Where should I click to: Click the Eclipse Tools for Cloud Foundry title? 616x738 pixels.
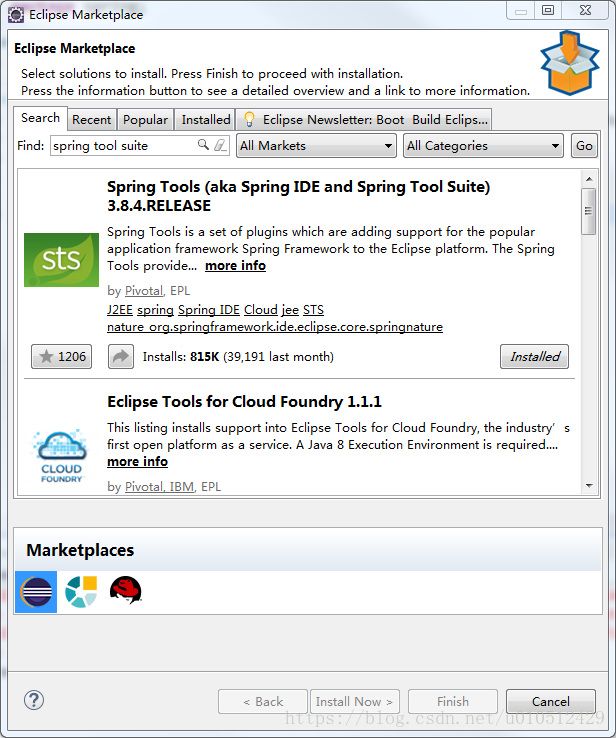[x=244, y=401]
